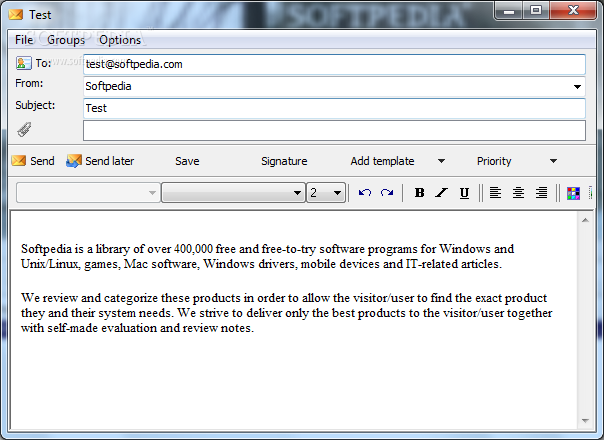Align text to the right

pos(541,192)
